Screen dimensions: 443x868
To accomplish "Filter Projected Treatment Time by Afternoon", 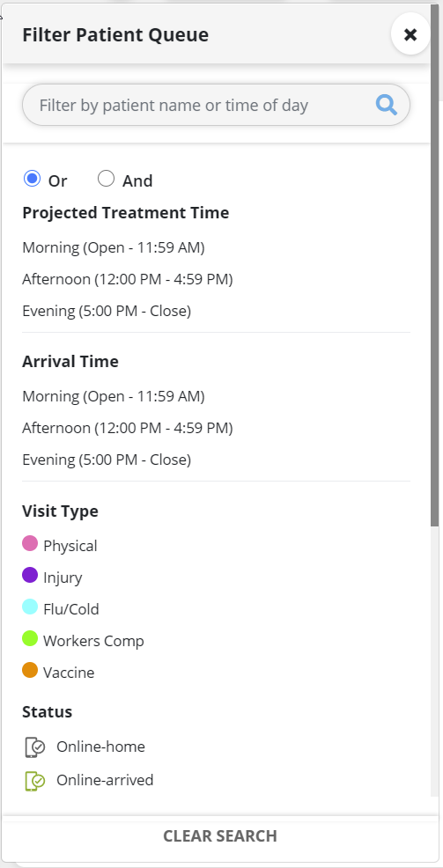I will coord(128,279).
